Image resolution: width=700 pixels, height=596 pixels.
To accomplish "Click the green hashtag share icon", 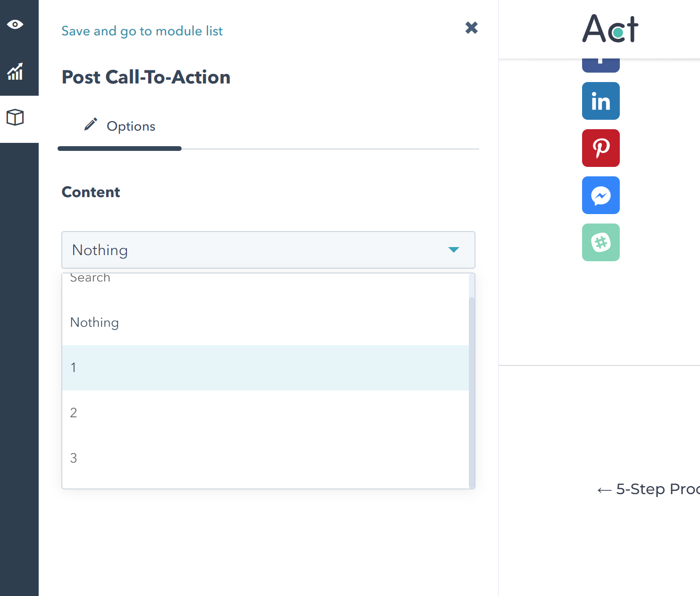I will click(600, 242).
